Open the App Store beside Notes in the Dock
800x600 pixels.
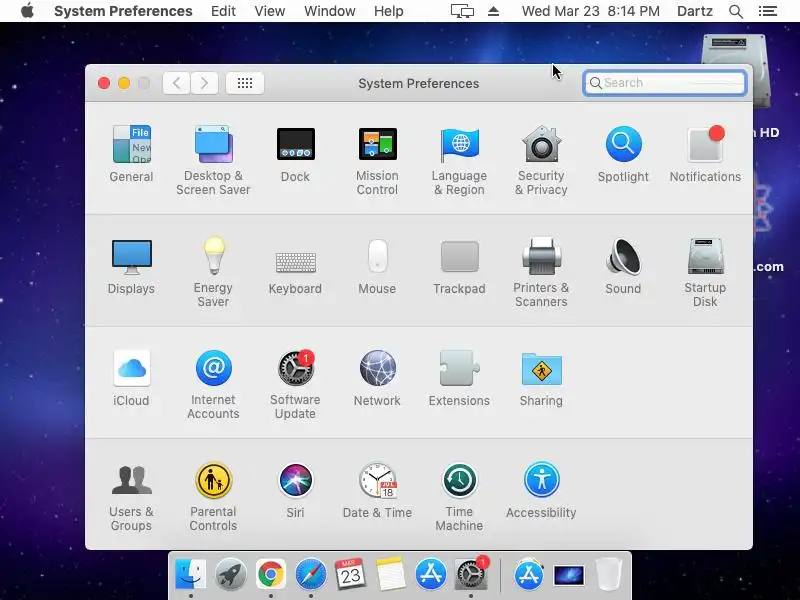(431, 574)
